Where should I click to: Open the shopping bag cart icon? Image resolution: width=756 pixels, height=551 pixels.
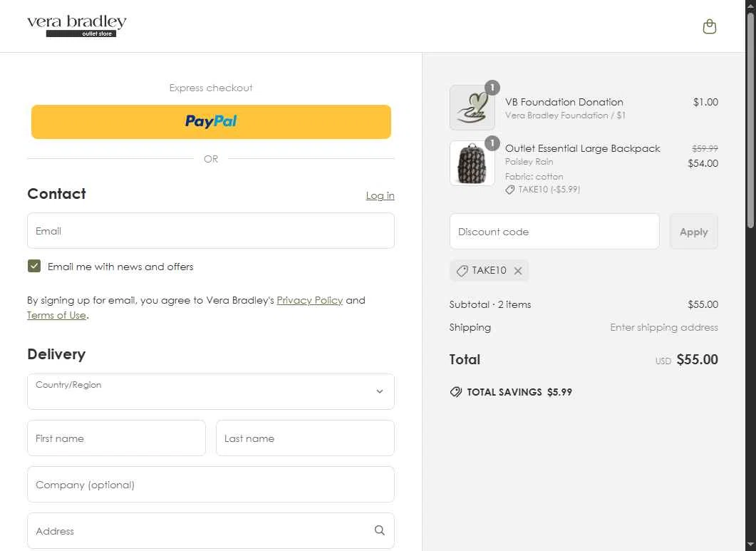(709, 27)
